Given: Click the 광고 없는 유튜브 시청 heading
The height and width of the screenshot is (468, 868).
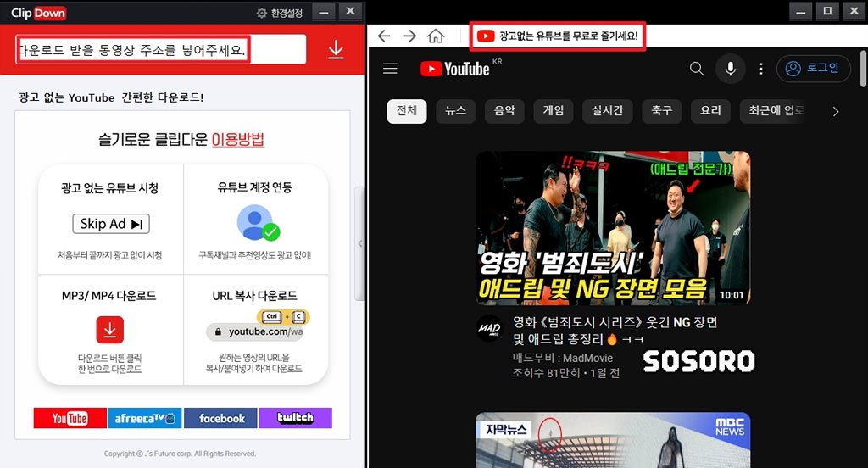Looking at the screenshot, I should (109, 188).
